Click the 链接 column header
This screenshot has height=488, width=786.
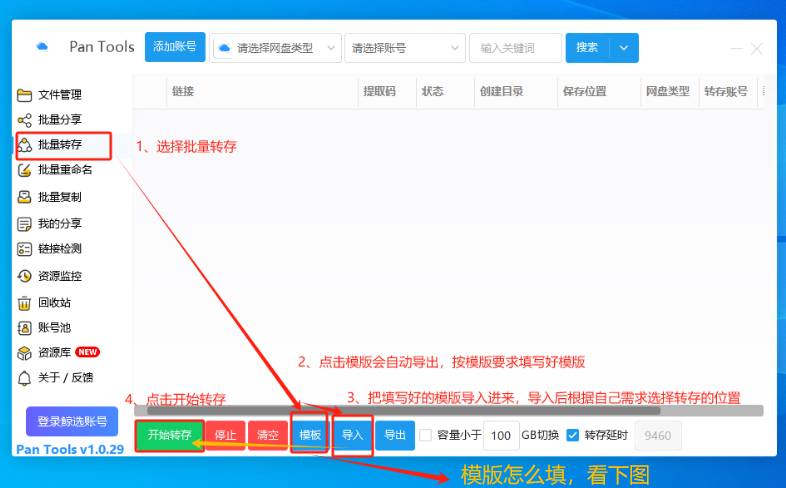[x=183, y=91]
